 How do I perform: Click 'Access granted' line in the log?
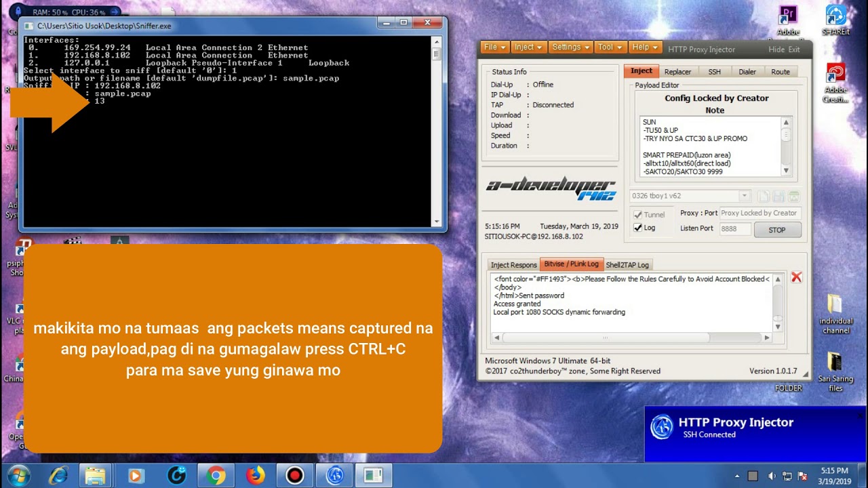pos(519,304)
